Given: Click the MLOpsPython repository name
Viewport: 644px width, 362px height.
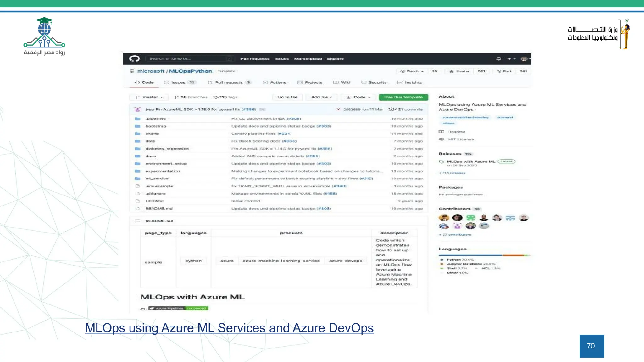Looking at the screenshot, I should [191, 71].
